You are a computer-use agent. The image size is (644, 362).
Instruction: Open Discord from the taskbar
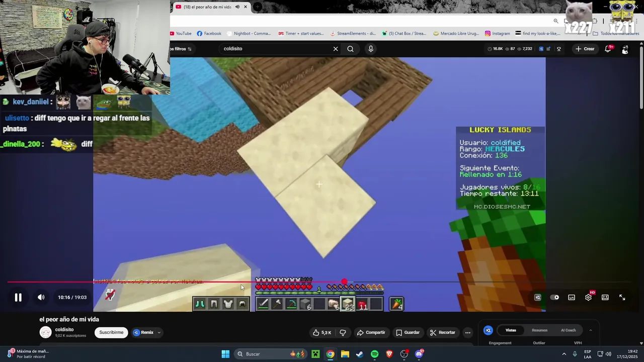(x=419, y=354)
